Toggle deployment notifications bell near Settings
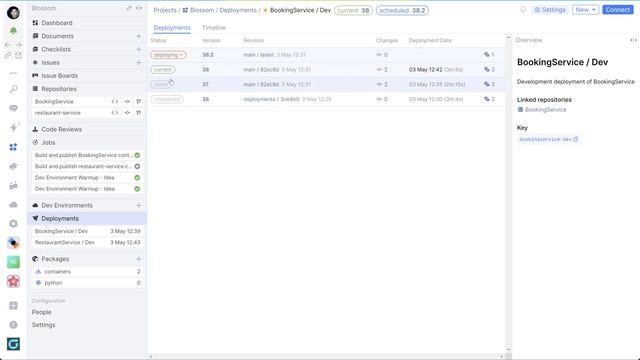The height and width of the screenshot is (360, 640). [523, 10]
